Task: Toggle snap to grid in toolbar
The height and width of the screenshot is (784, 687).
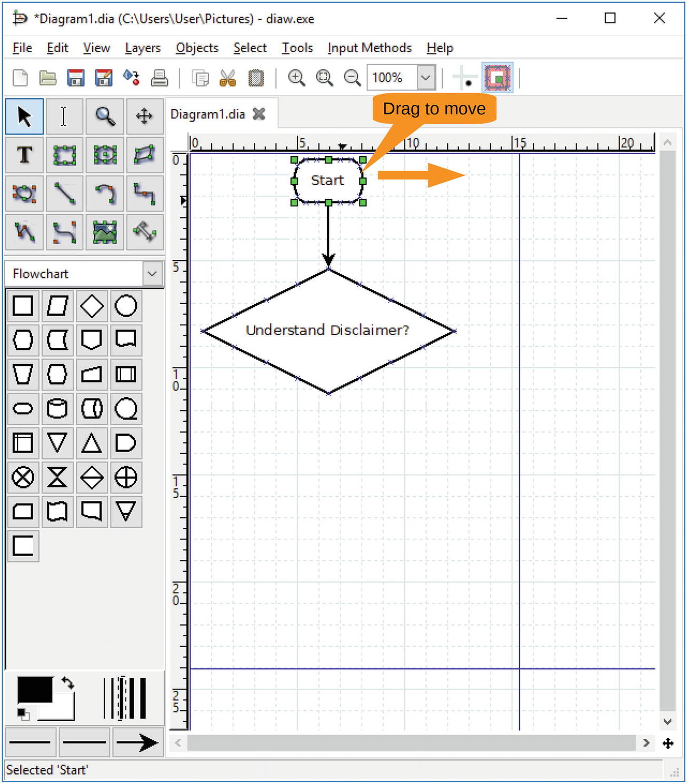Action: pyautogui.click(x=465, y=78)
